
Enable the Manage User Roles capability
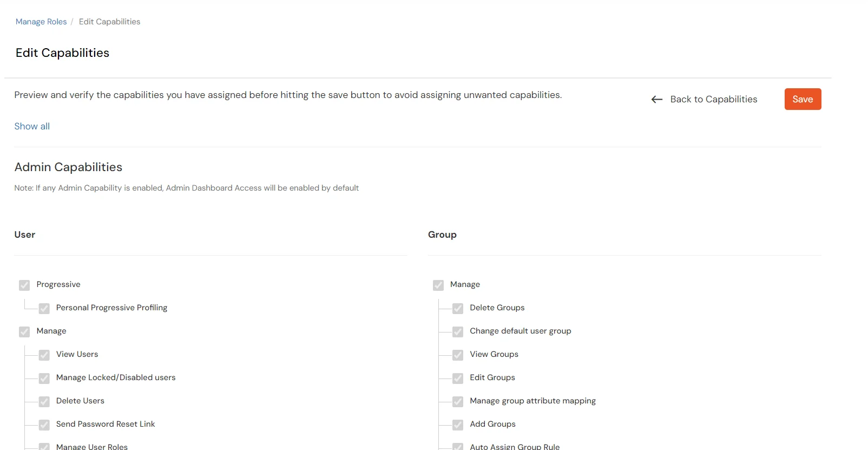pyautogui.click(x=44, y=446)
